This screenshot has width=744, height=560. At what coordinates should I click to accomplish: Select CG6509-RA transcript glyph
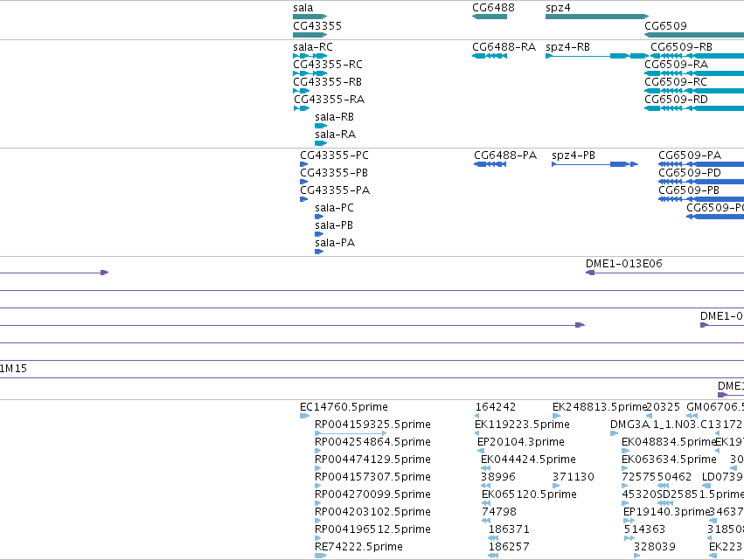point(694,73)
